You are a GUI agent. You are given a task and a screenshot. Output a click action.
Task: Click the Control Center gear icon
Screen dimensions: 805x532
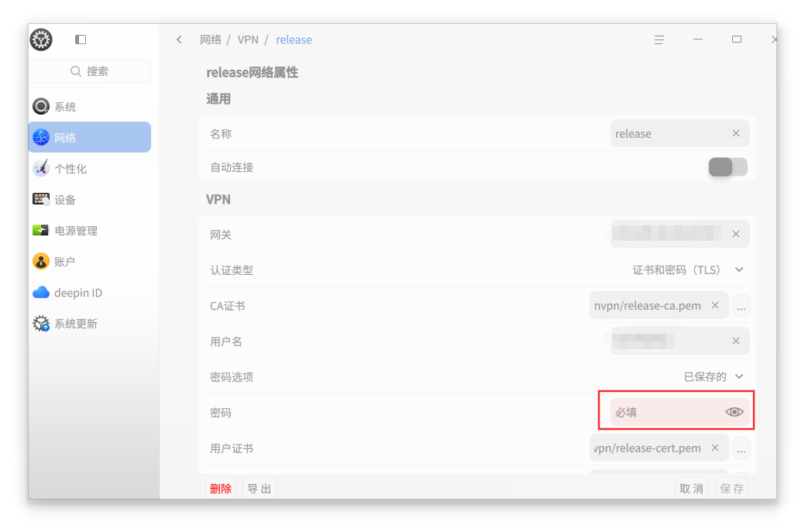(x=41, y=39)
